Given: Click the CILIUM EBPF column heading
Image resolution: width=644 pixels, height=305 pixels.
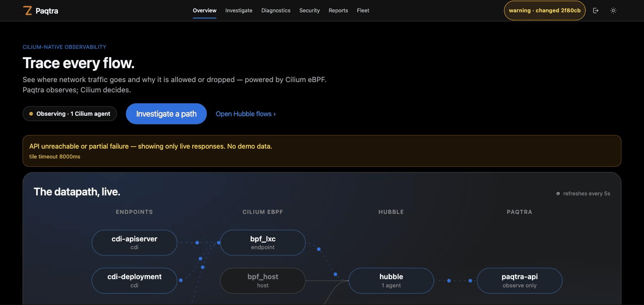Looking at the screenshot, I should click(263, 212).
